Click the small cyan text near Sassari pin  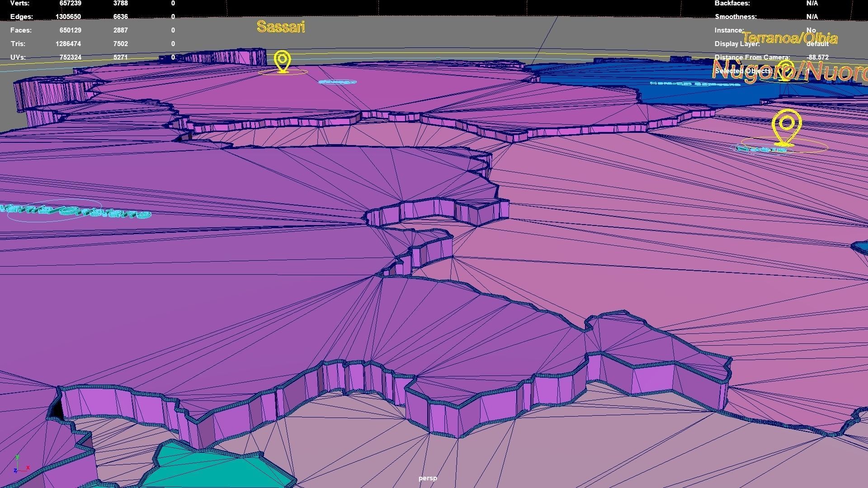337,82
